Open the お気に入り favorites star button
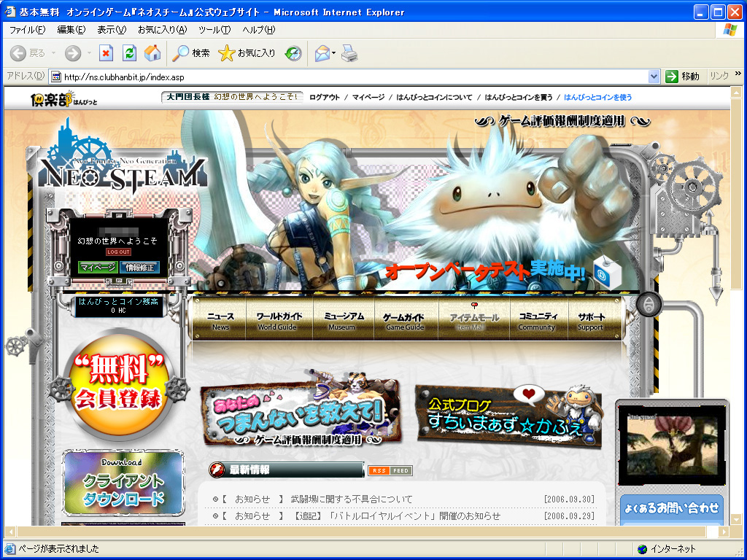747x560 pixels. point(247,53)
